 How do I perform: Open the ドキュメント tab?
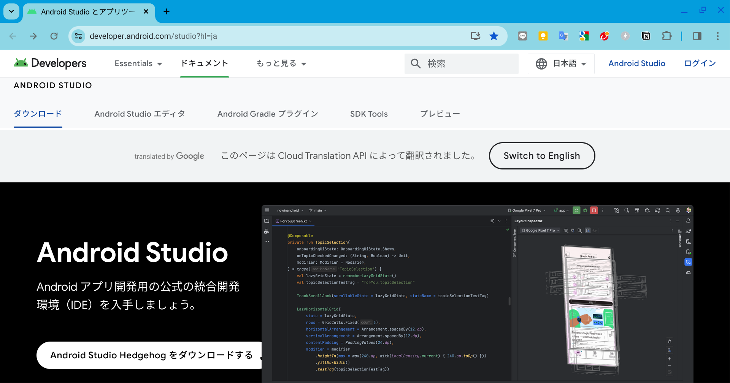[x=204, y=63]
